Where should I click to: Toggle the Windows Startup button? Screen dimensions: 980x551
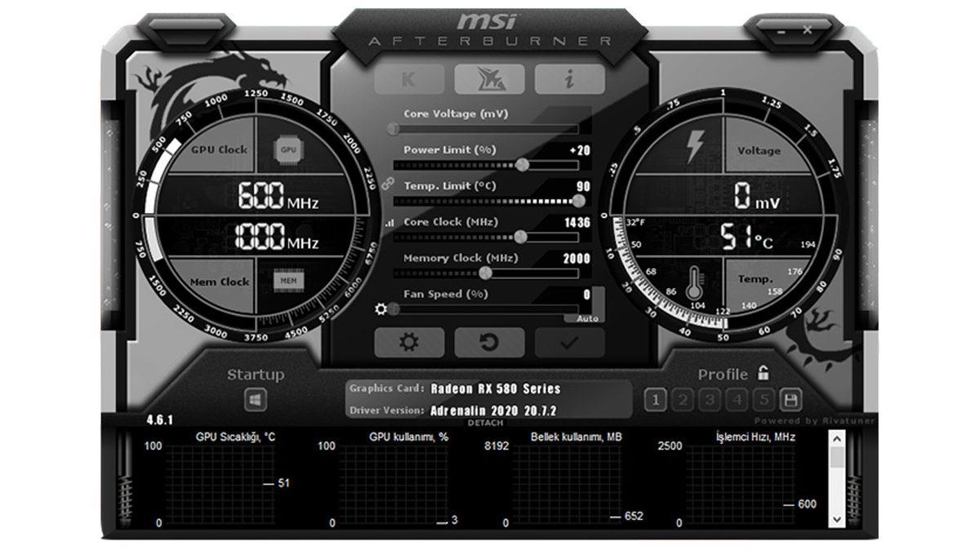click(x=256, y=400)
